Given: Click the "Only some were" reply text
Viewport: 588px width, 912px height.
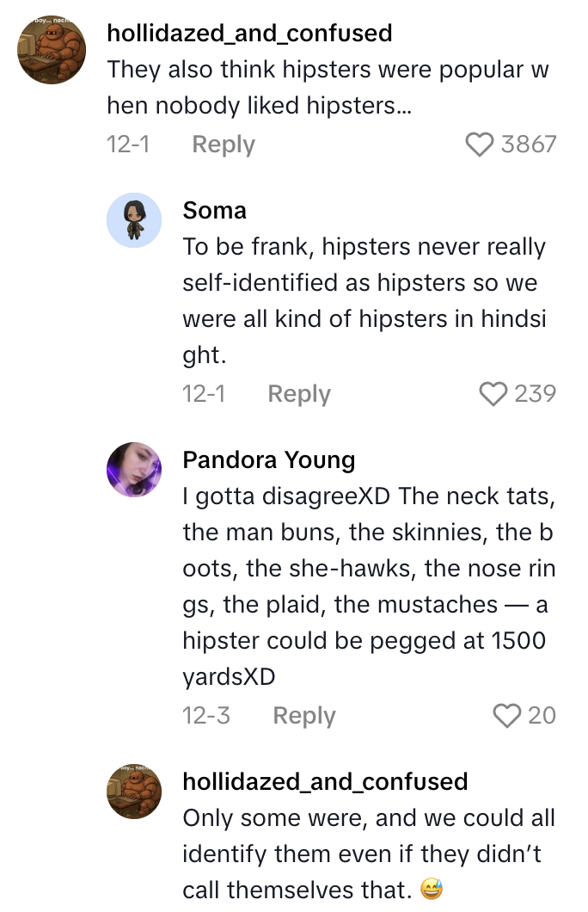Looking at the screenshot, I should [368, 853].
